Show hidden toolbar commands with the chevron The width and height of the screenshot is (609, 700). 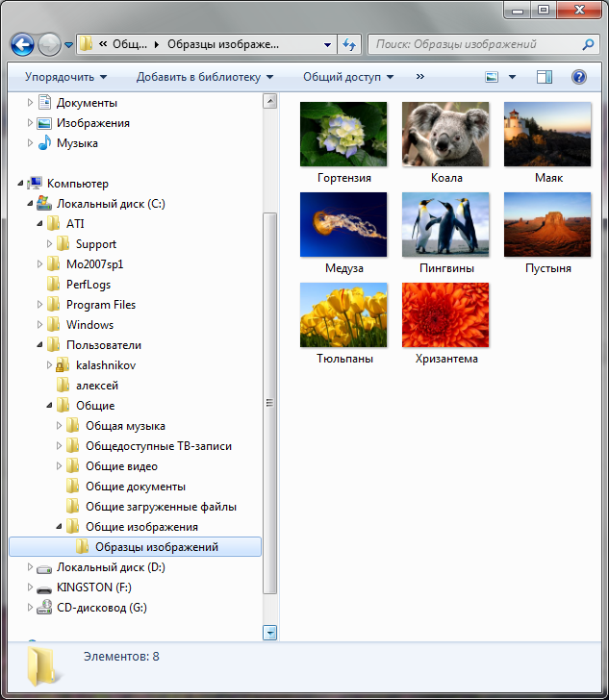coord(420,76)
